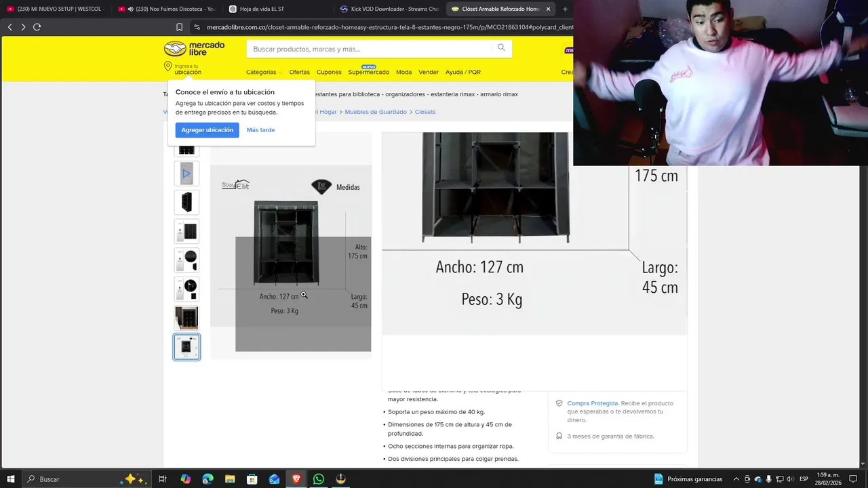Screen dimensions: 868x488
Task: Open Moda in the navigation
Action: click(403, 72)
